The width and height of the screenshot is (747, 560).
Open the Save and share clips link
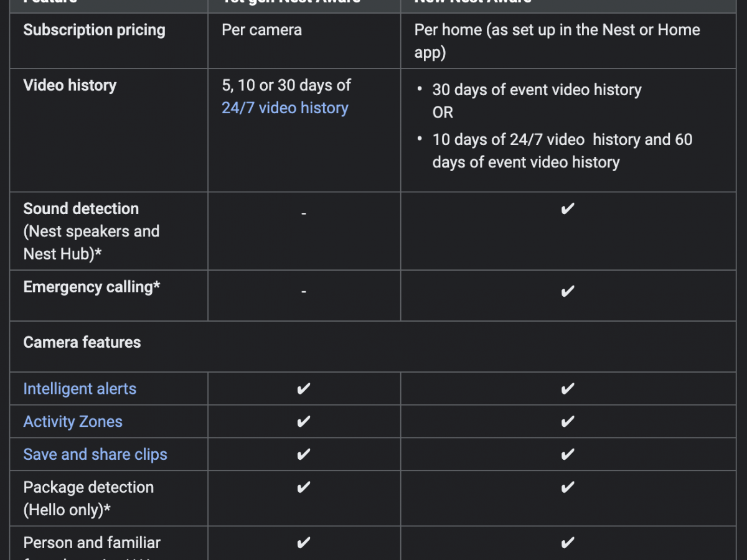(95, 455)
